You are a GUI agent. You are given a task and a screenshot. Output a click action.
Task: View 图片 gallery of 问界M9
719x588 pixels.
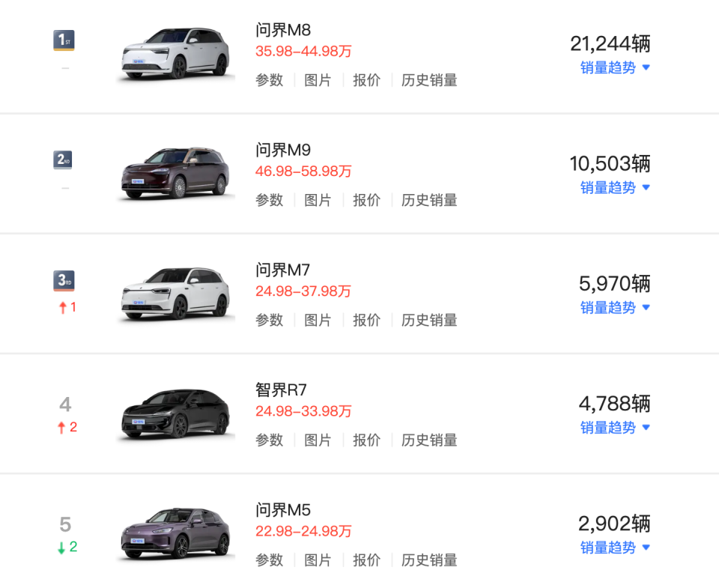click(x=318, y=200)
